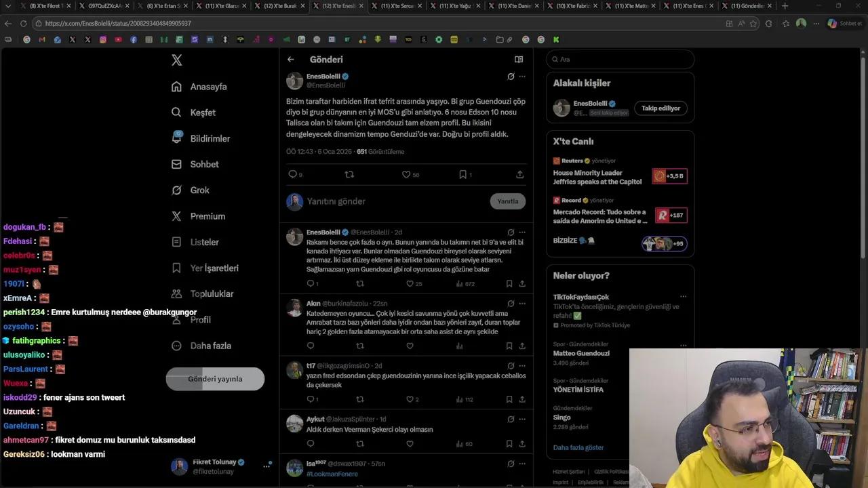Open options menu on the TikTokFaydasıÇok promoted post
Viewport: 868px width, 488px height.
pos(684,296)
